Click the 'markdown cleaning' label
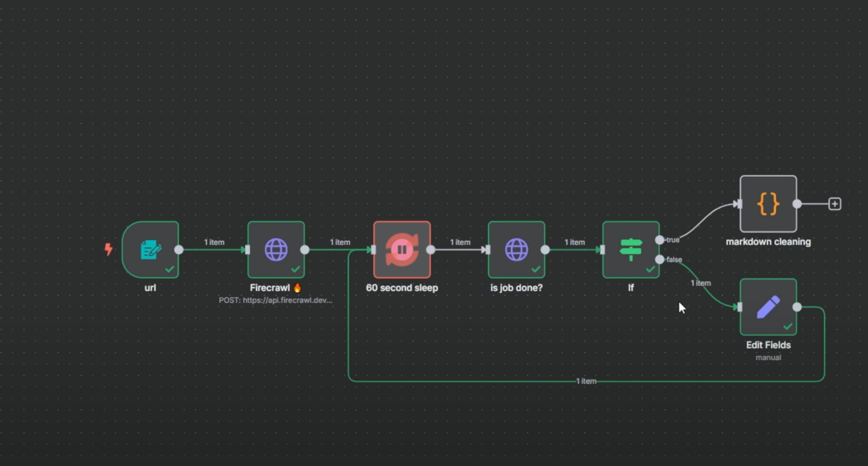 tap(768, 242)
